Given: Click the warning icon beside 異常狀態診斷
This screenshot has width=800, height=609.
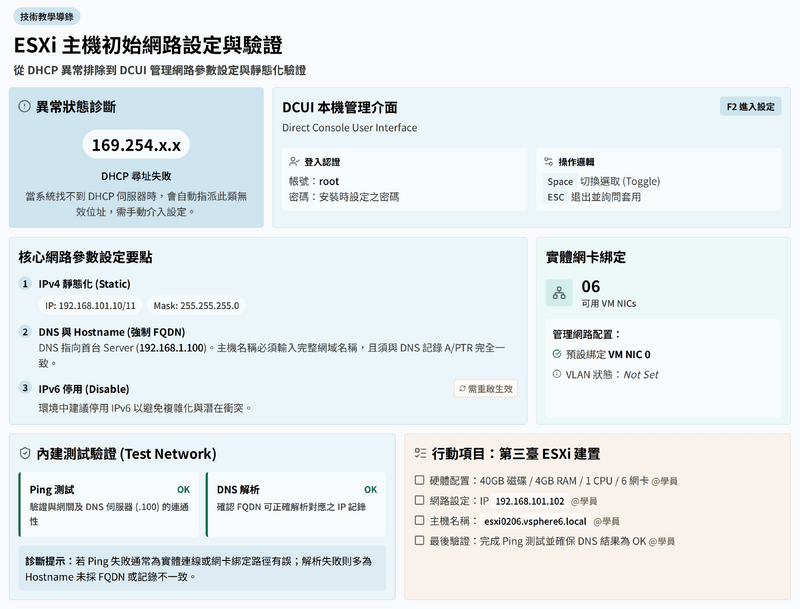Looking at the screenshot, I should pos(25,107).
